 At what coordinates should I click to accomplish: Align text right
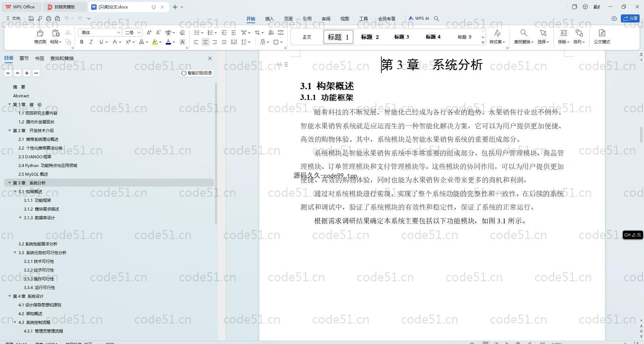point(215,42)
